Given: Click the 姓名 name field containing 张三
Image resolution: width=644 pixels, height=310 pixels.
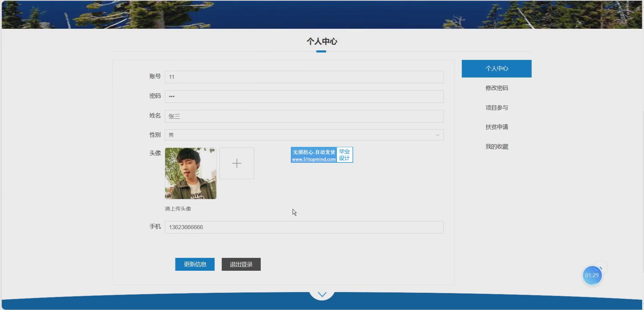Looking at the screenshot, I should tap(304, 116).
